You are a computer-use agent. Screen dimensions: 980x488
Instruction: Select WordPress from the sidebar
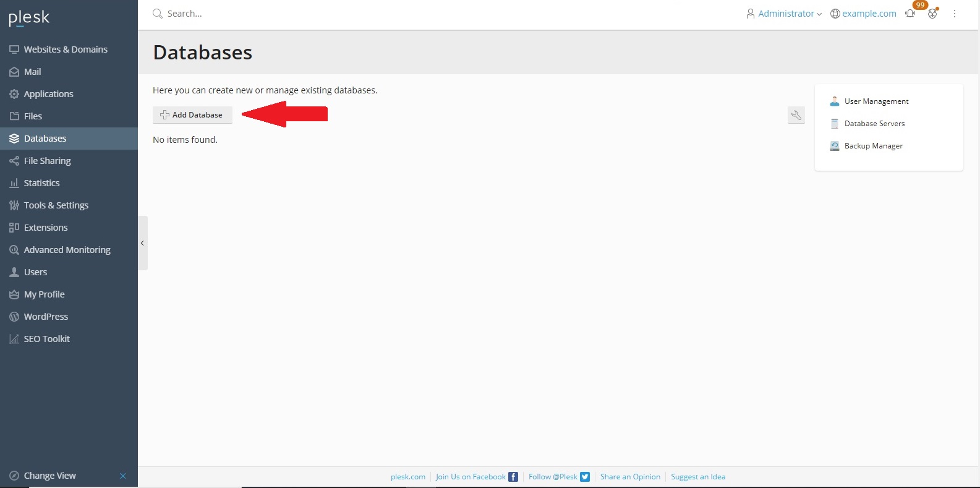tap(46, 317)
